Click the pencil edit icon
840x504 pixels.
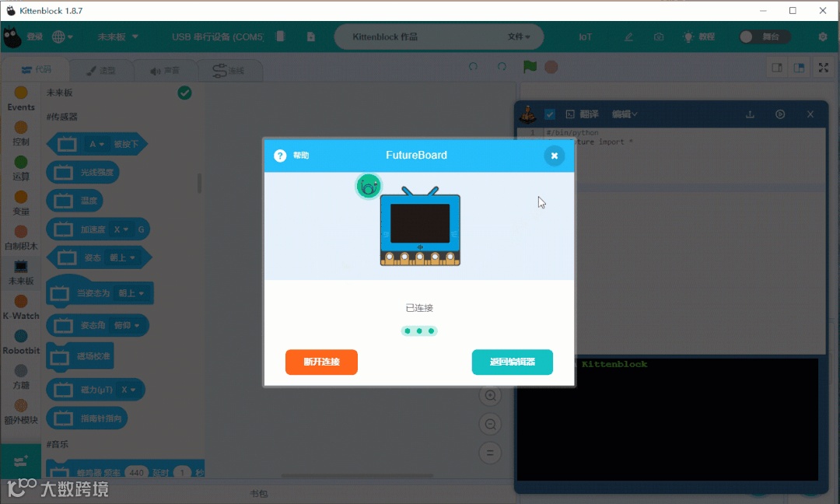click(x=628, y=37)
